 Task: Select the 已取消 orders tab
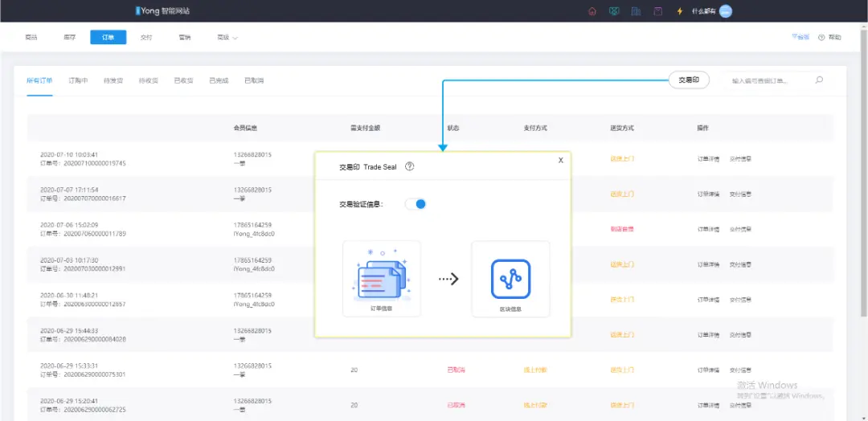[254, 81]
